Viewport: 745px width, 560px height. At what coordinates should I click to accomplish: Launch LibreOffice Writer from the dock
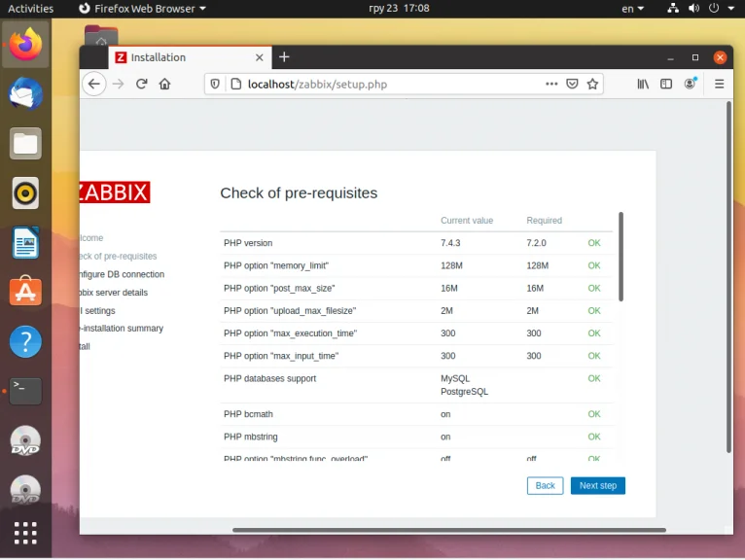[25, 243]
